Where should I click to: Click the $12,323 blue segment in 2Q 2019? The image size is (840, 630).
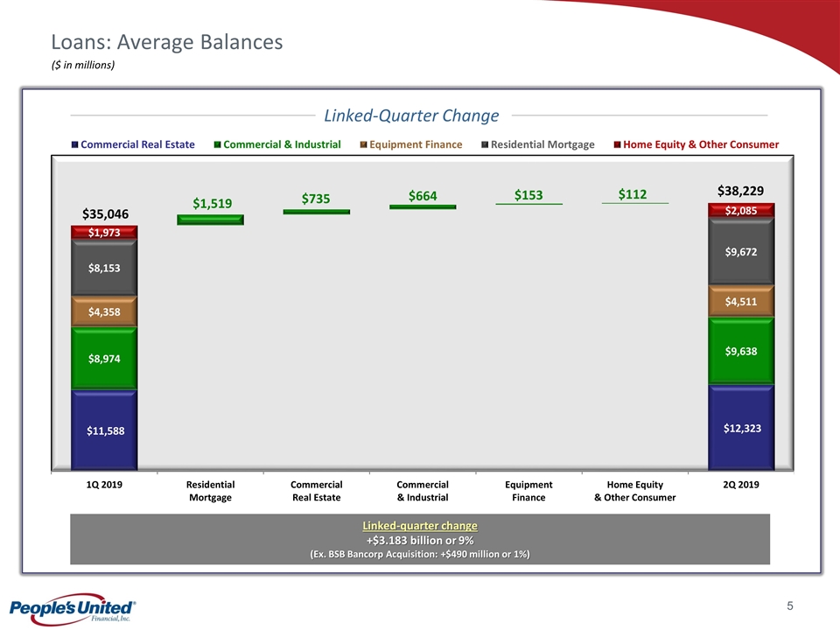740,427
